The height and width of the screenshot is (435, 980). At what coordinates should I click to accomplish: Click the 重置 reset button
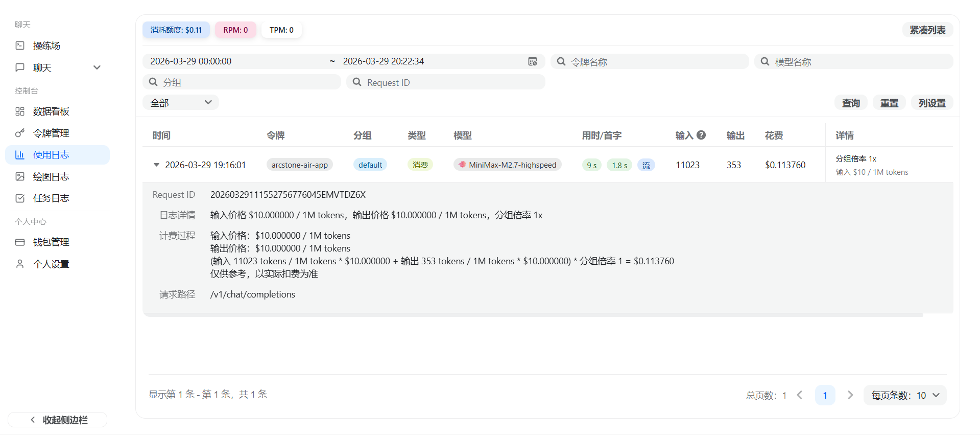point(889,103)
